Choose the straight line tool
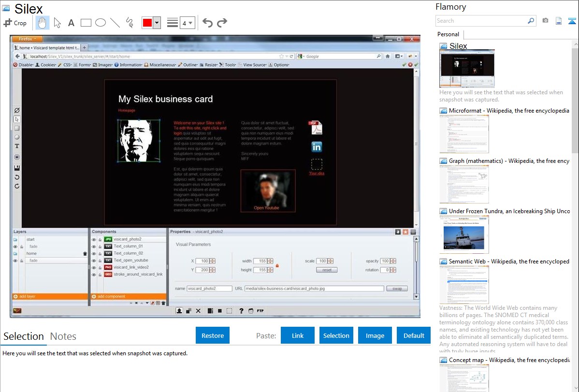 click(x=115, y=23)
